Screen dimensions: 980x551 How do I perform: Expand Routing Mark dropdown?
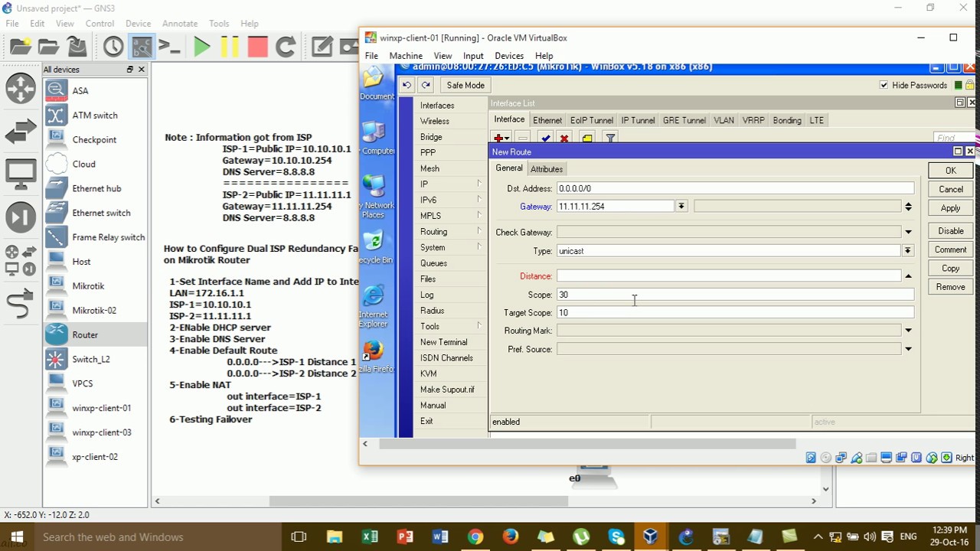(x=908, y=331)
